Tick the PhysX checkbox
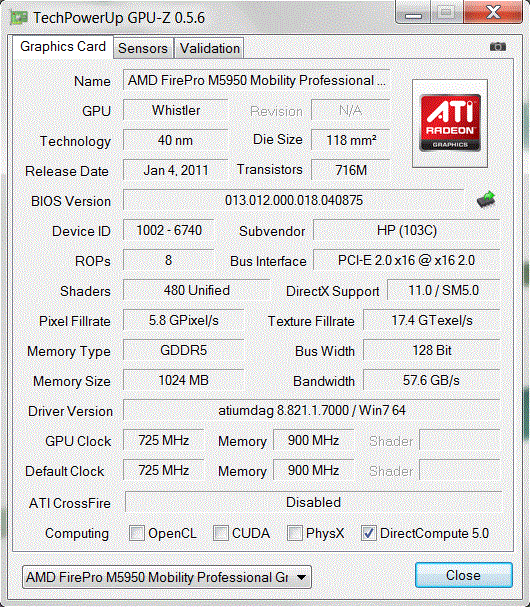Viewport: 530px width, 607px height. click(x=295, y=533)
